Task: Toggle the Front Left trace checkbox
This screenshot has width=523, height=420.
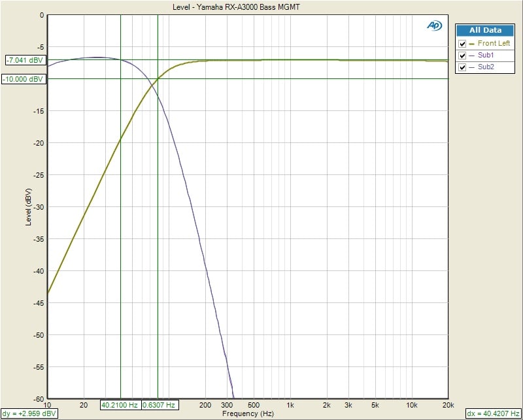Action: tap(463, 44)
